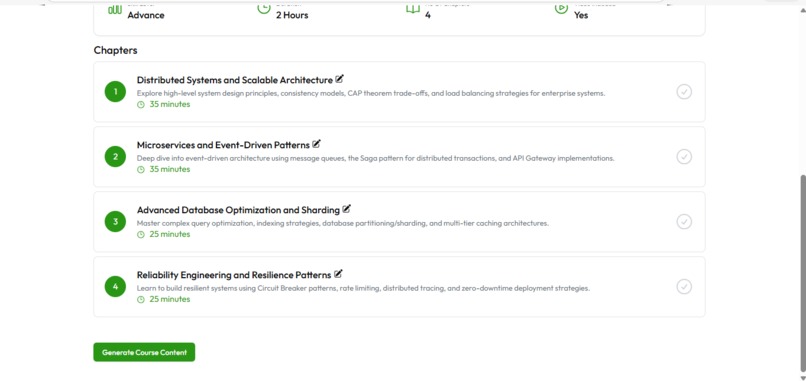Edit the Advanced Database Optimization and Sharding title
This screenshot has height=381, width=806.
pos(346,209)
